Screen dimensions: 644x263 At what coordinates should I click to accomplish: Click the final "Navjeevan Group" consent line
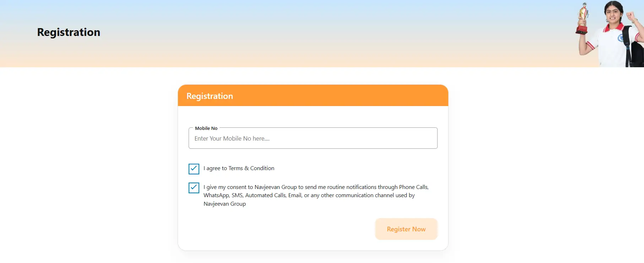(224, 204)
